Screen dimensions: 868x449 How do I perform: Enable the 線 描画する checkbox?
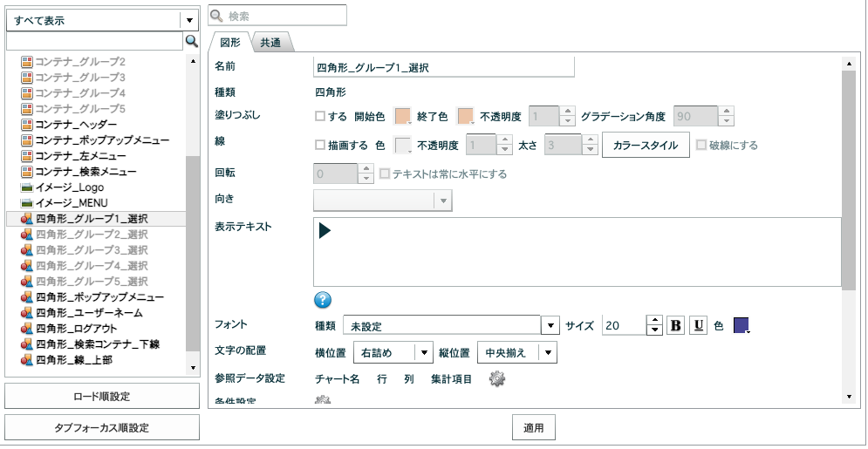[x=319, y=145]
